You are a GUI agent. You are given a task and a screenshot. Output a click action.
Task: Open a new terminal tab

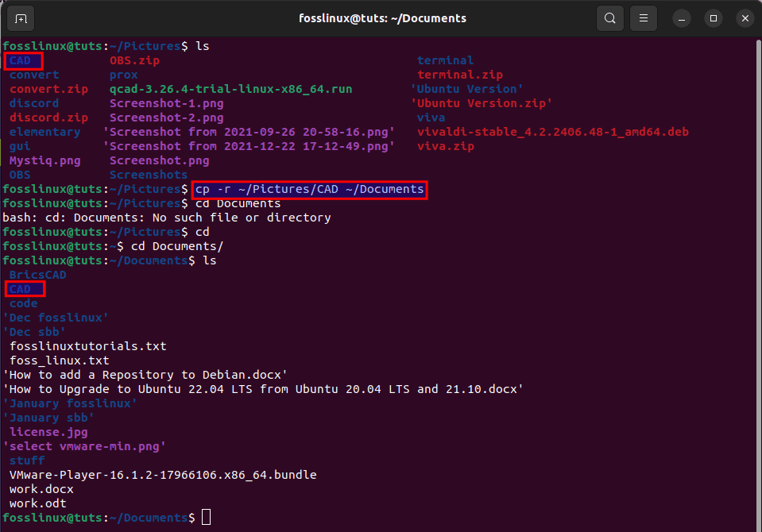[21, 17]
